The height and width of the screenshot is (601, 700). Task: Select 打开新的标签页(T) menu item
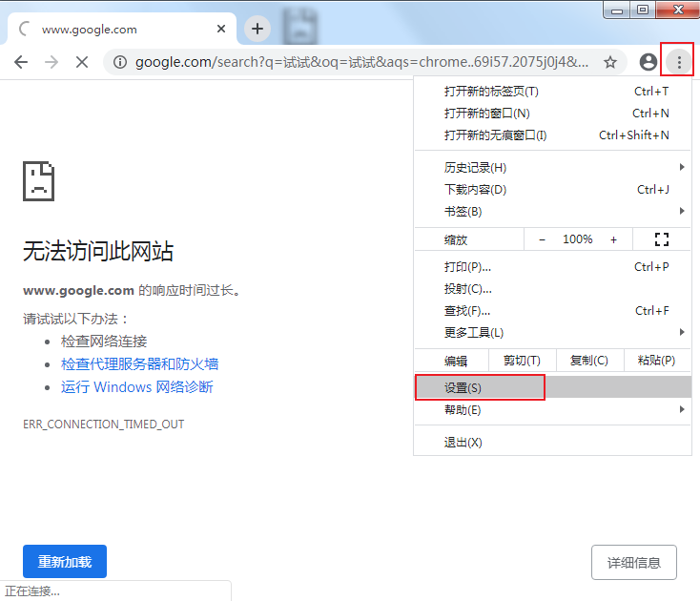553,92
